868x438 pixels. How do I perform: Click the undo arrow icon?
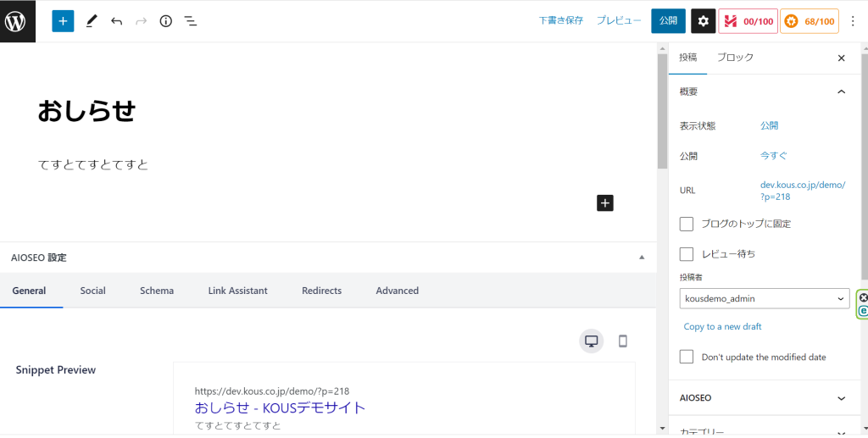tap(116, 21)
